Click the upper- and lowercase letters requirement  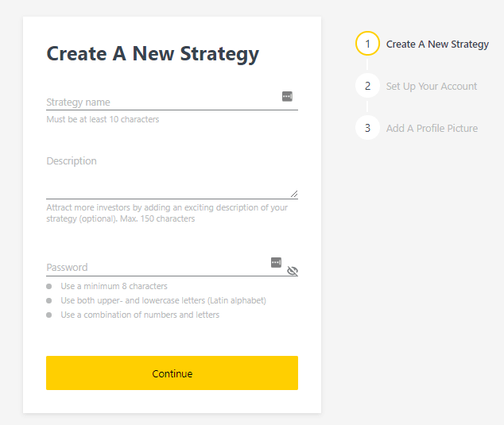163,300
